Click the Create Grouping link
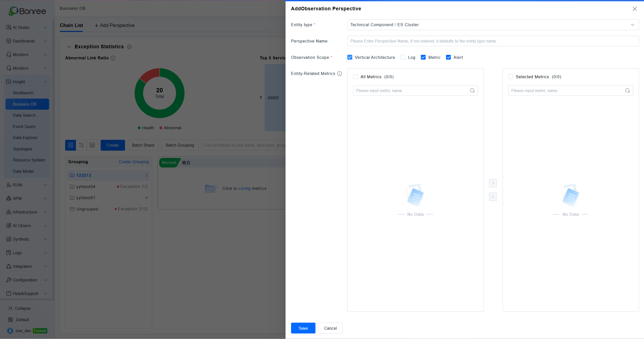The width and height of the screenshot is (644, 339). click(134, 162)
